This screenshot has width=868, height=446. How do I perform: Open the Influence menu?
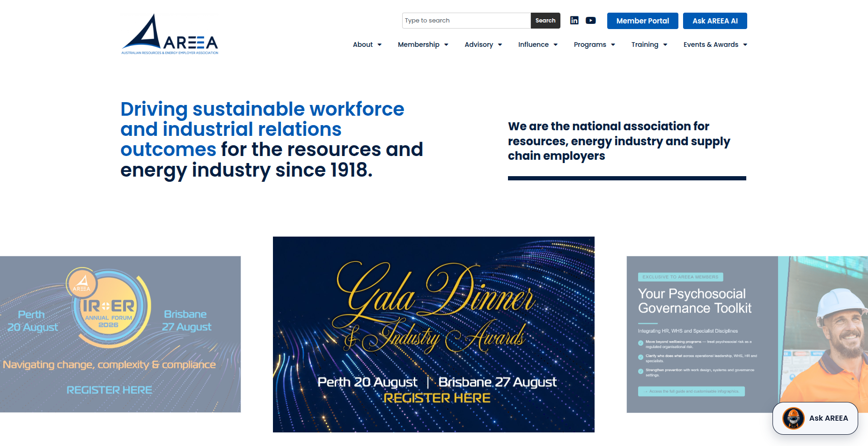pyautogui.click(x=538, y=45)
